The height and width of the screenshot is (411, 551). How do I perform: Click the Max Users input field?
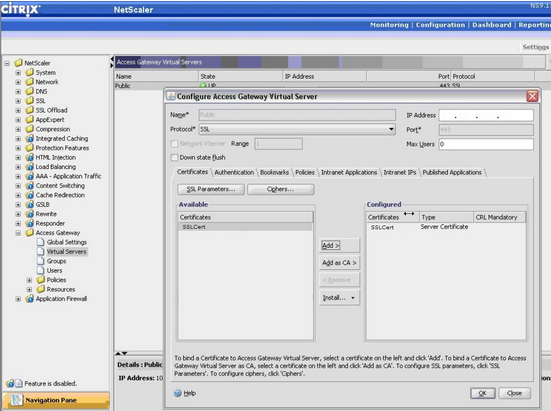(x=486, y=144)
